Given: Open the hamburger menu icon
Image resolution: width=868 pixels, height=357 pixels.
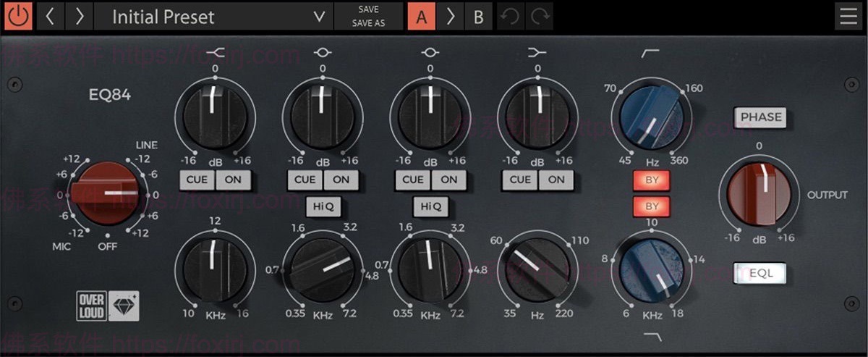Looking at the screenshot, I should click(848, 17).
